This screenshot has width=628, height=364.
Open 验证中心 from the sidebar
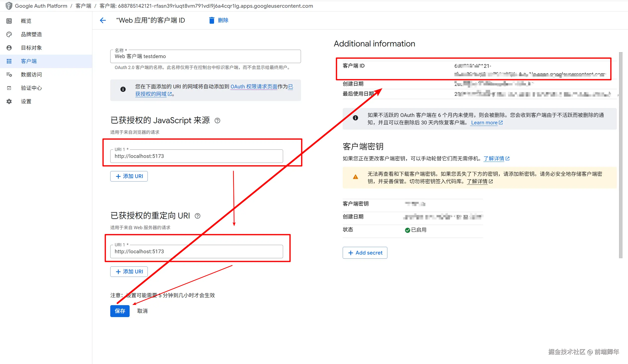click(x=31, y=88)
